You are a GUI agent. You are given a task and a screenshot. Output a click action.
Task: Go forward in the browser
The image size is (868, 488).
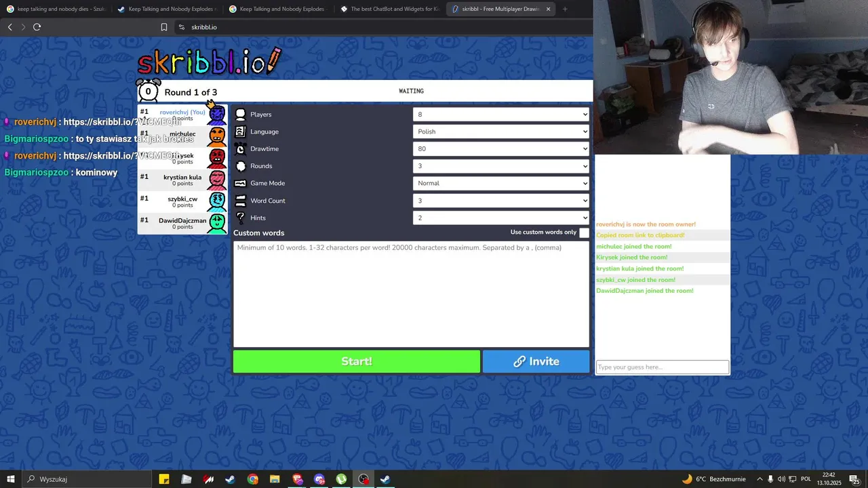[x=22, y=27]
